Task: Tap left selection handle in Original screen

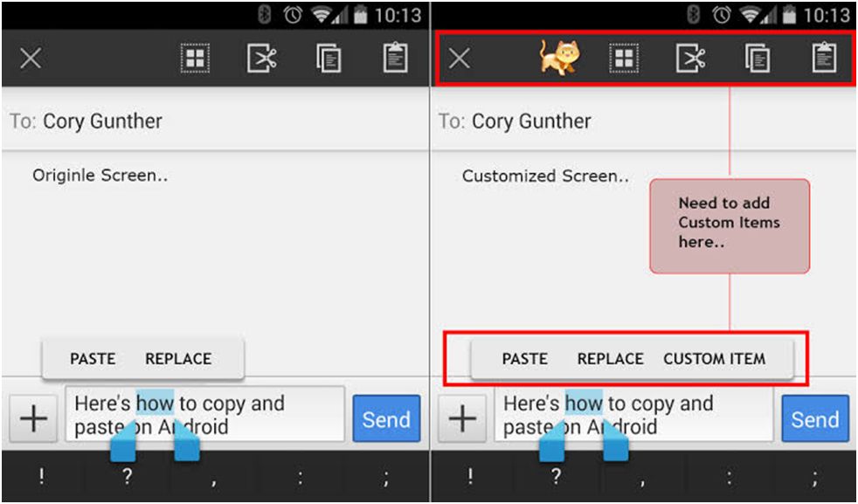Action: (x=123, y=442)
